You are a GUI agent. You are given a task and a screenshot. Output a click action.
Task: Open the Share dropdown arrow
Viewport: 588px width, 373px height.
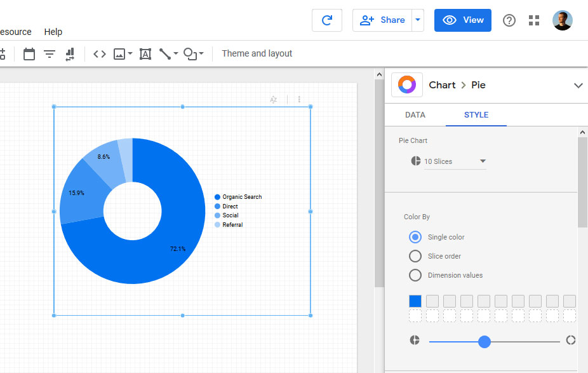pyautogui.click(x=418, y=20)
